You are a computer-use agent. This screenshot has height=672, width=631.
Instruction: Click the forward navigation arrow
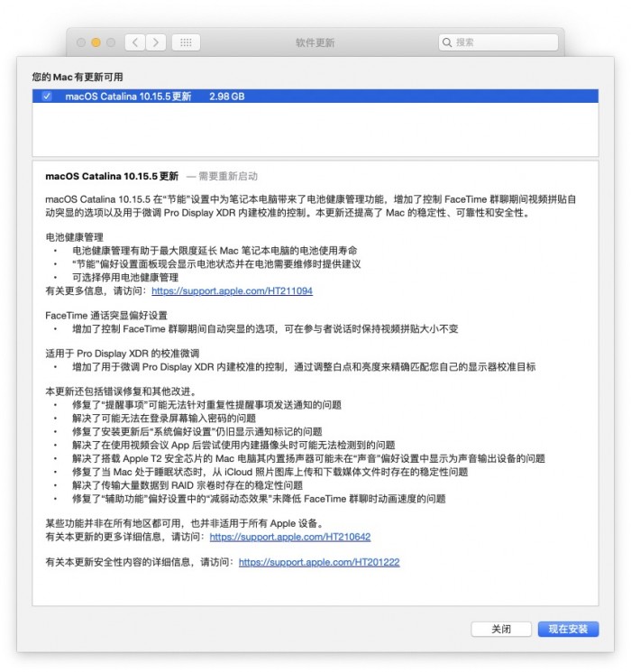tap(156, 42)
